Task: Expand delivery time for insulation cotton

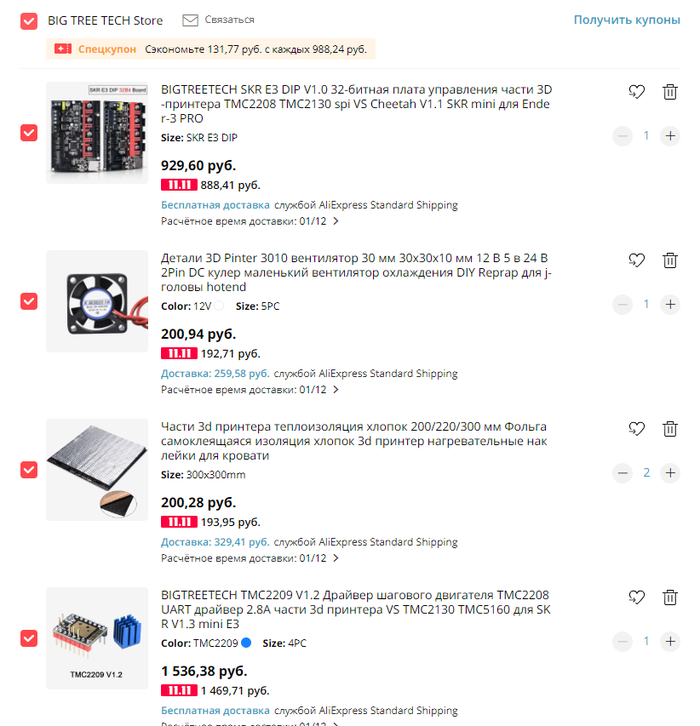Action: click(x=336, y=558)
